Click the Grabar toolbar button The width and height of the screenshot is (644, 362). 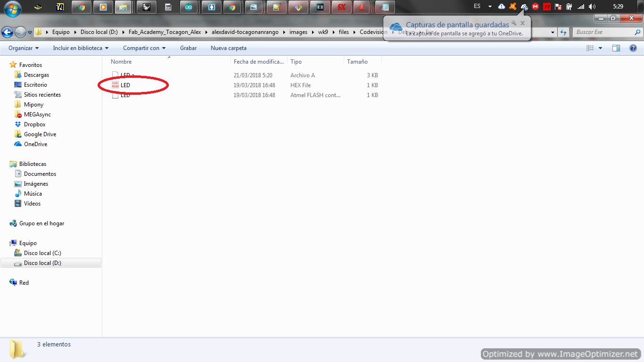click(x=188, y=48)
